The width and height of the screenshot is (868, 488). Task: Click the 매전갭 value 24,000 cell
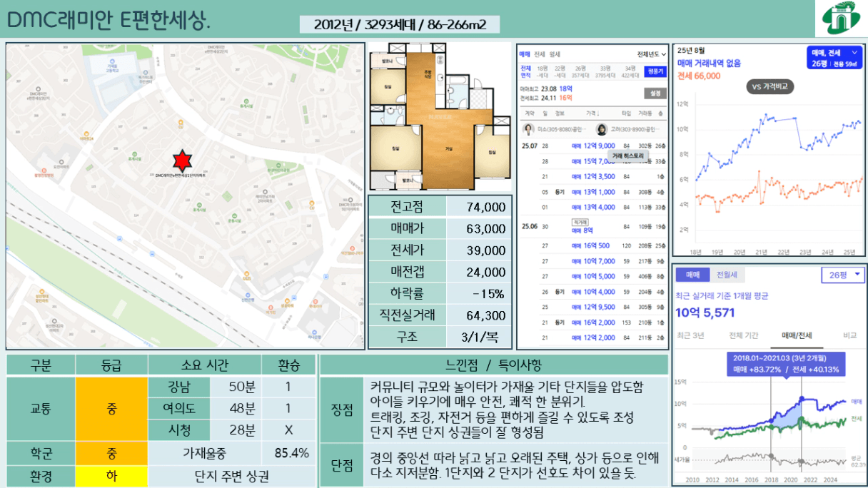[480, 272]
